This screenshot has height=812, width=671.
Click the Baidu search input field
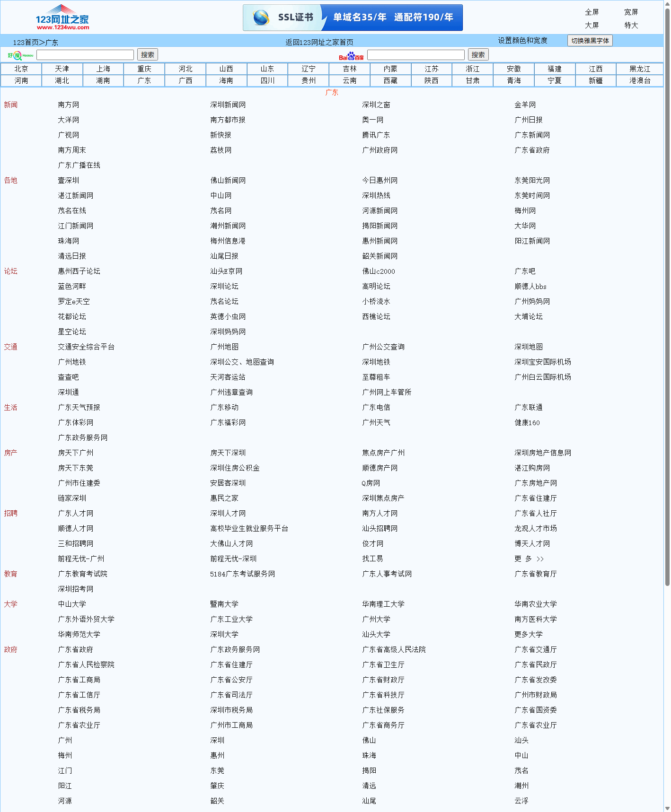(415, 55)
